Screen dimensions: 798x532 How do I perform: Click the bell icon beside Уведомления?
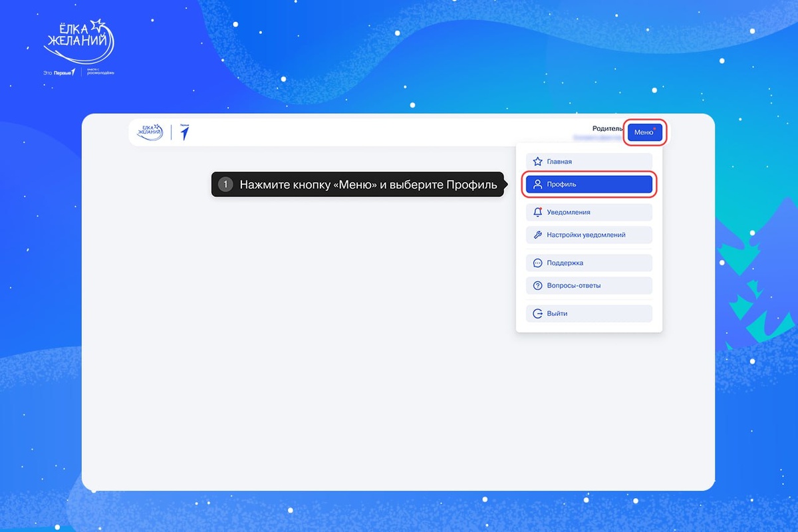538,212
